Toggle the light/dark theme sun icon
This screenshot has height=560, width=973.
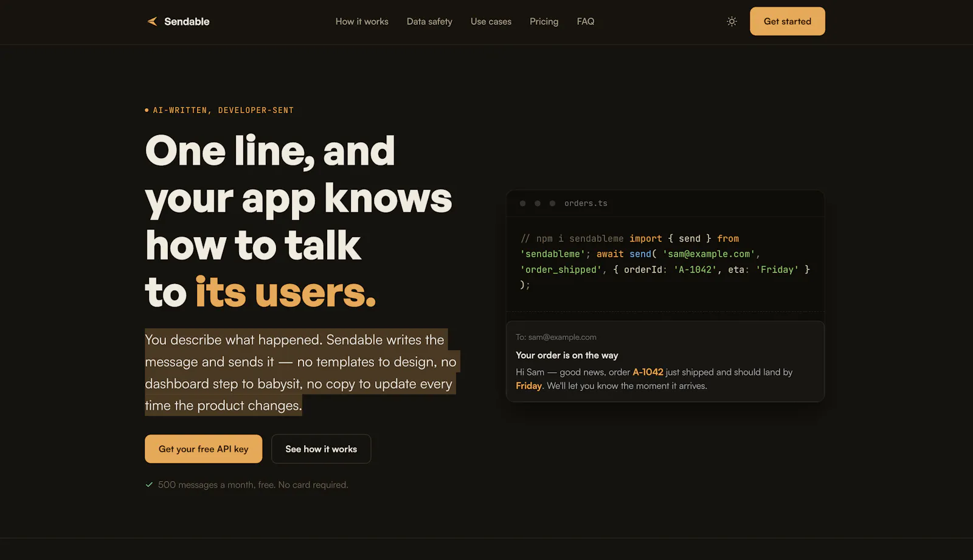tap(732, 21)
